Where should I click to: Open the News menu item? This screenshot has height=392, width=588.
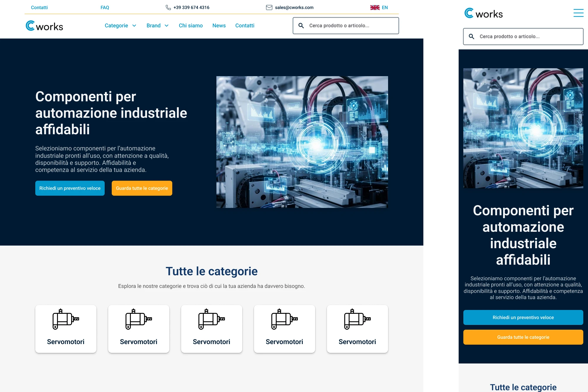(x=219, y=26)
